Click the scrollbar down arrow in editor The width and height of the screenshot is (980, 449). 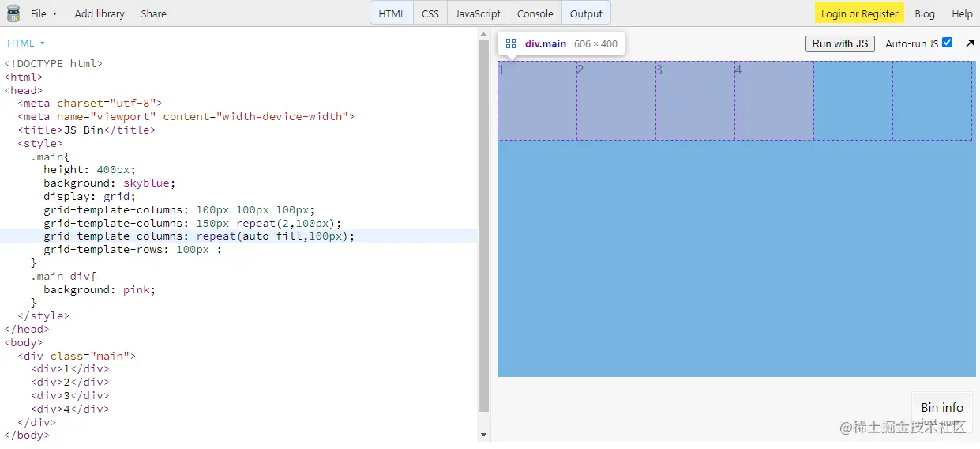(484, 435)
